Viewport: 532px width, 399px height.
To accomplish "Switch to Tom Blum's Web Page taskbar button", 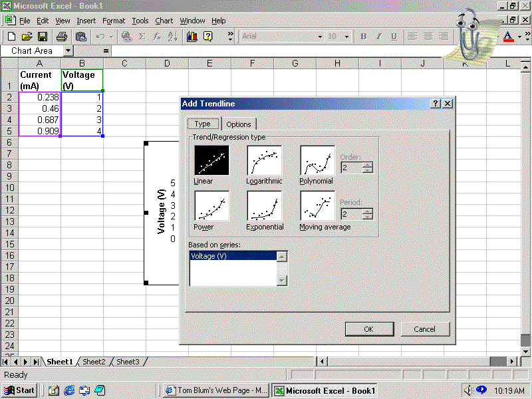I will pos(215,390).
